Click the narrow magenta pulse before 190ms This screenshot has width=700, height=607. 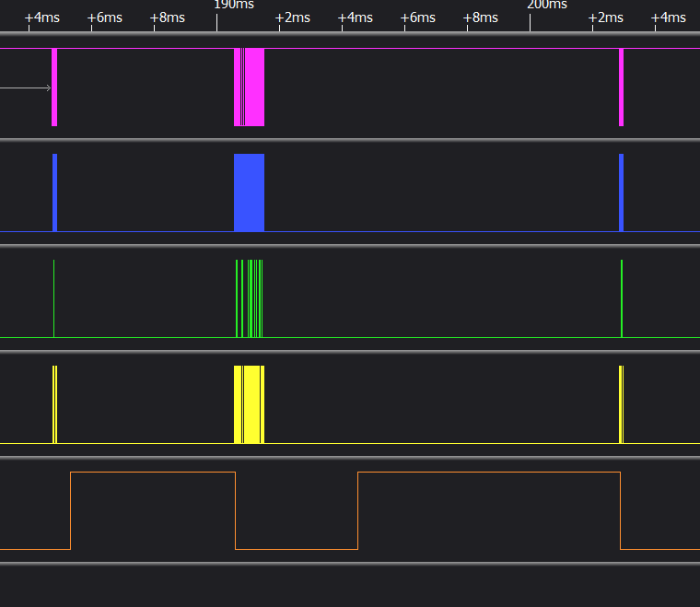click(x=54, y=87)
